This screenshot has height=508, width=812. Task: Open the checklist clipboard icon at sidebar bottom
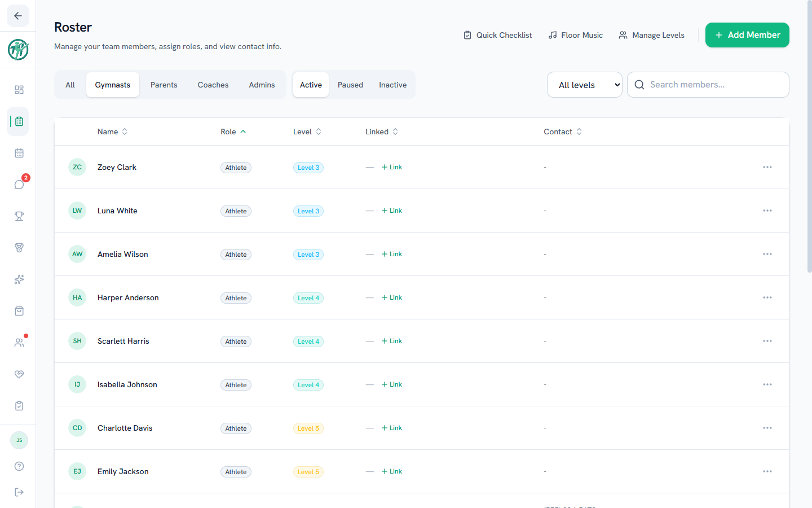pyautogui.click(x=19, y=406)
